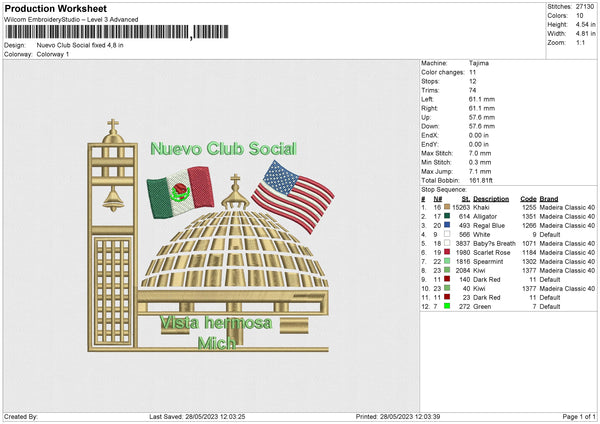
Task: Click the Scarlet Rose color swatch
Action: pos(447,252)
